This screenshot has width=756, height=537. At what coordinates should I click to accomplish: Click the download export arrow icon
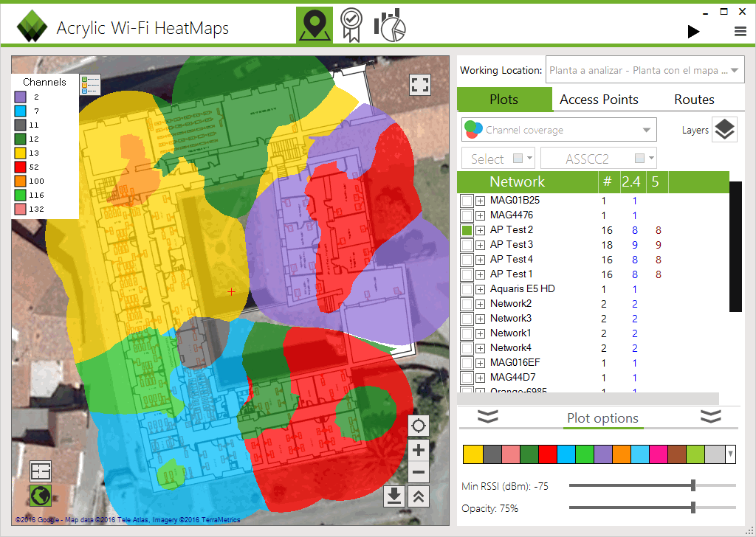coord(394,496)
